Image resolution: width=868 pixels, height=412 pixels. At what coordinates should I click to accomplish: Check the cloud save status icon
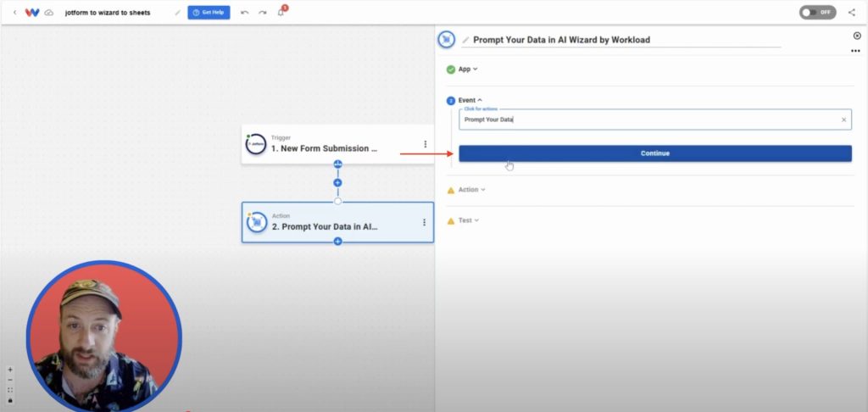49,12
